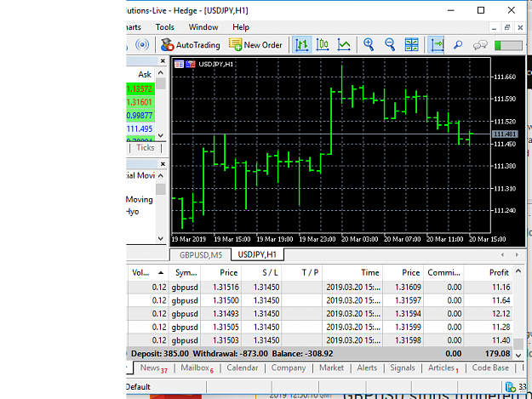Switch chart to candlesticks mode
The height and width of the screenshot is (399, 532).
323,45
